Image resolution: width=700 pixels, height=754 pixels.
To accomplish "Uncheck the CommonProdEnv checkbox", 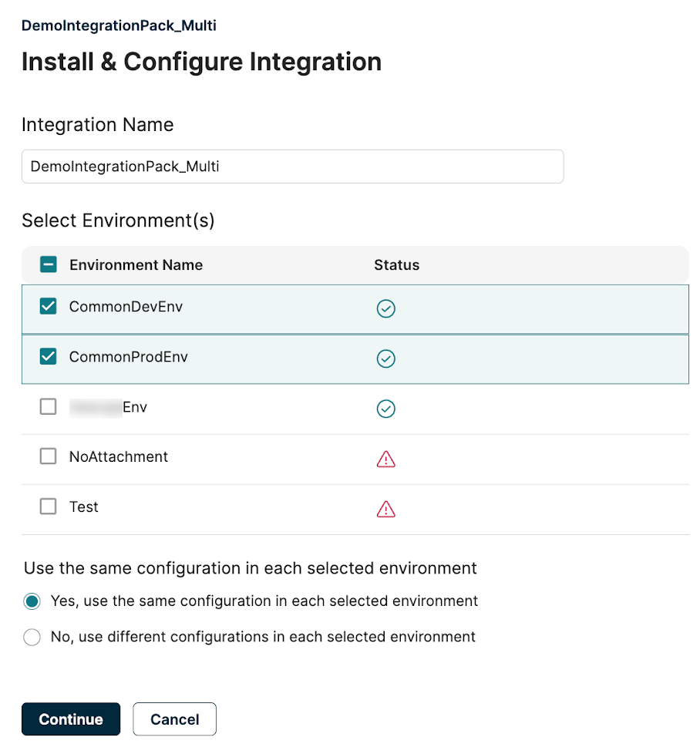I will click(48, 357).
